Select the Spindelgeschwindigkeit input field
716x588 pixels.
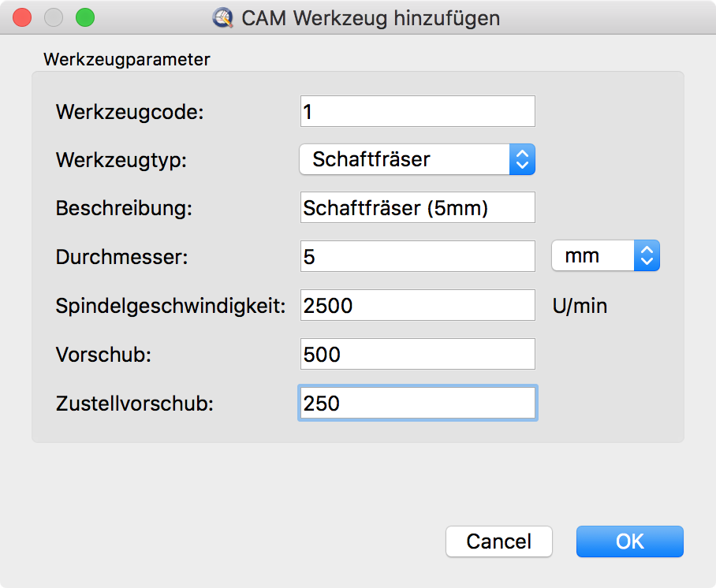pyautogui.click(x=417, y=305)
